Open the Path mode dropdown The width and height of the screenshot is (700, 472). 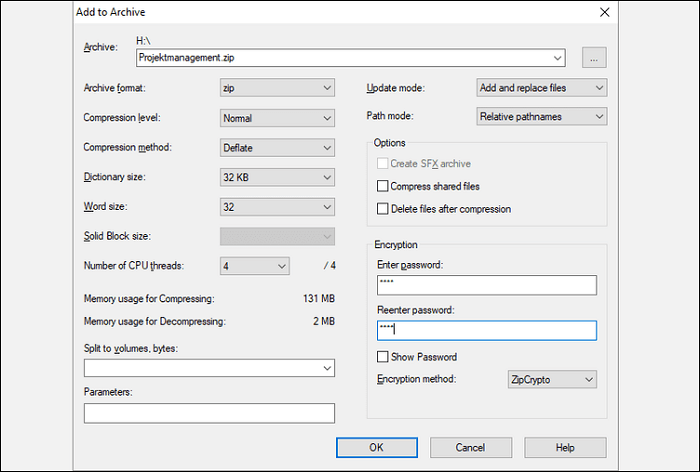(x=542, y=117)
